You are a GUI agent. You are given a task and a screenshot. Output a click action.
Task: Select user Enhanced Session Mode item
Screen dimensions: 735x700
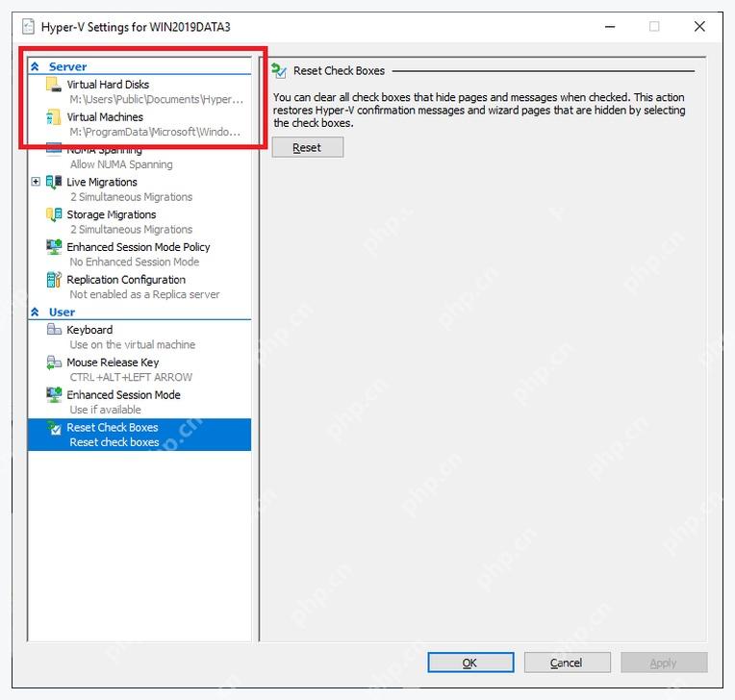(123, 395)
